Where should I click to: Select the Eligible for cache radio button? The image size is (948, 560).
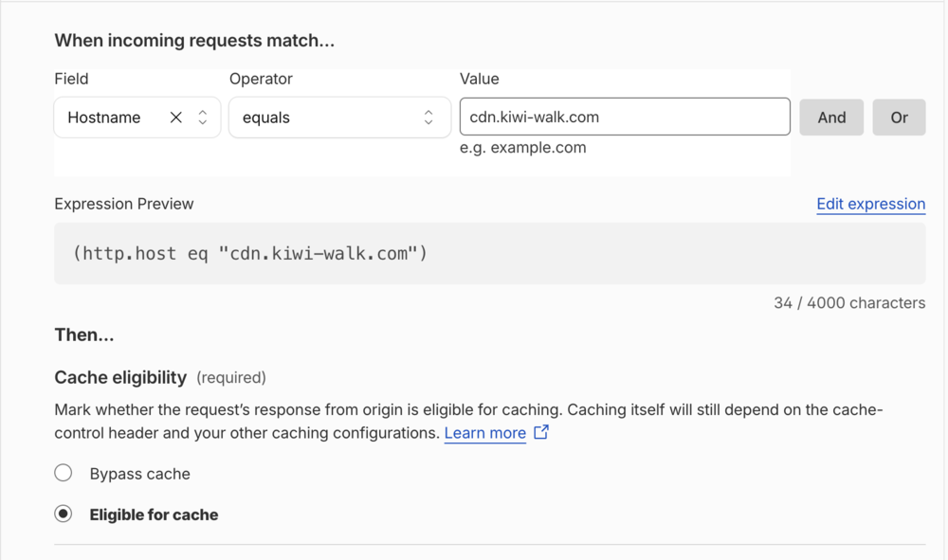(x=64, y=515)
